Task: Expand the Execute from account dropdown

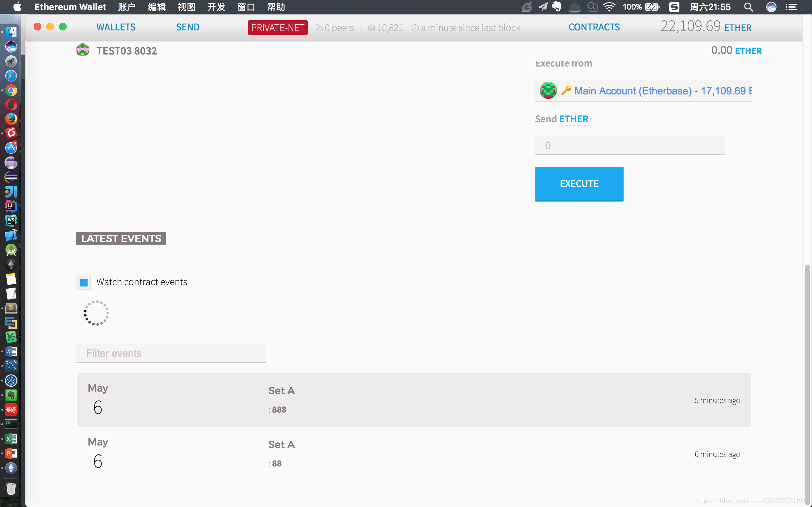Action: coord(643,91)
